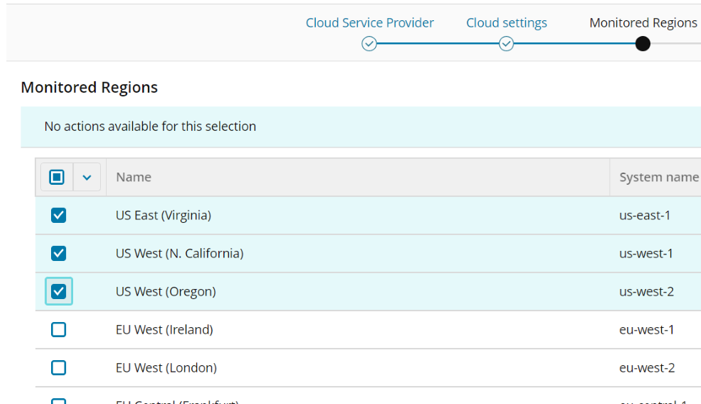The image size is (701, 404).
Task: Click the eu-west-1 system name cell
Action: pos(646,329)
